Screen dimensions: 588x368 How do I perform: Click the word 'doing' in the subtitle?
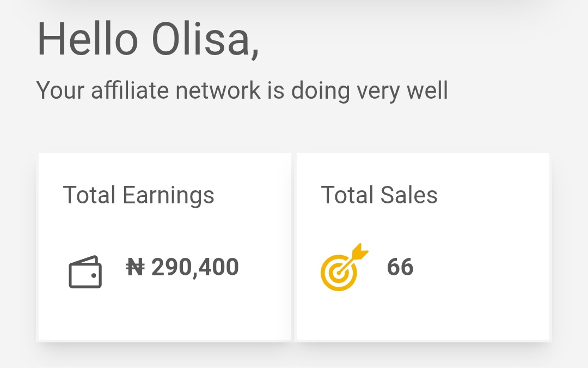320,91
